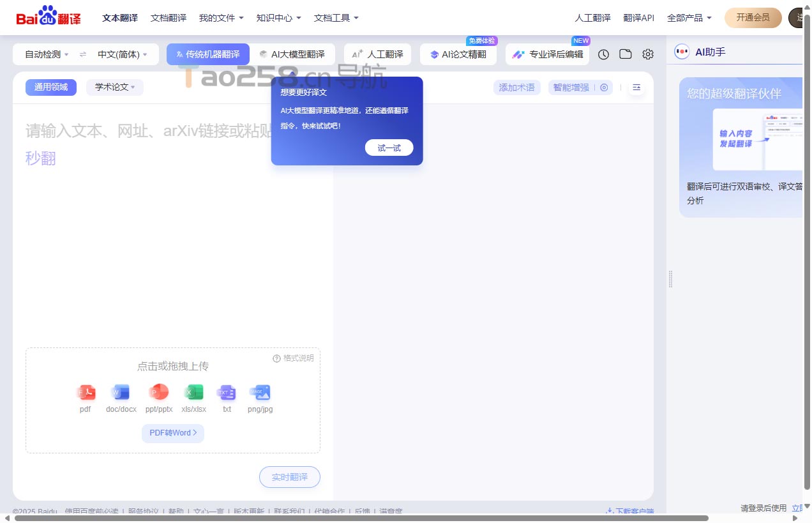Expand the 我的文件 menu
This screenshot has width=812, height=523.
222,18
